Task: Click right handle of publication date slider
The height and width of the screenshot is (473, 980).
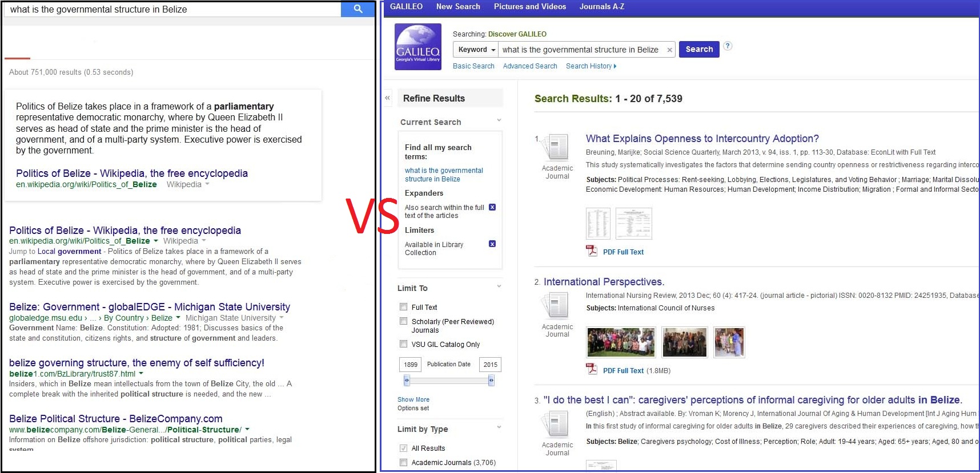Action: pos(491,380)
